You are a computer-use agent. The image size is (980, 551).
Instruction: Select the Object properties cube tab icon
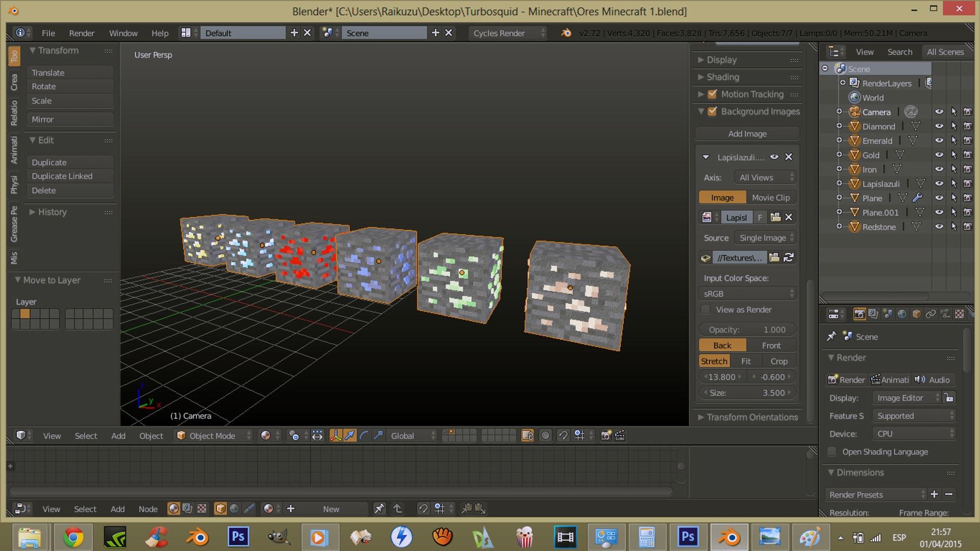pyautogui.click(x=916, y=314)
